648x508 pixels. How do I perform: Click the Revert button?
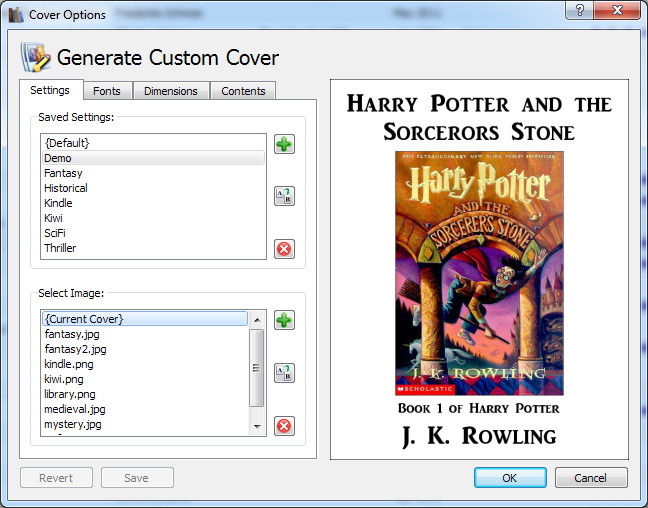point(56,478)
